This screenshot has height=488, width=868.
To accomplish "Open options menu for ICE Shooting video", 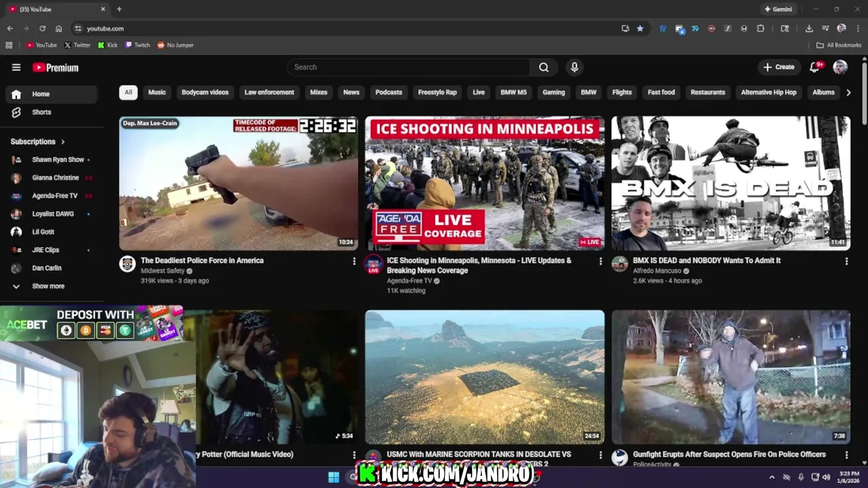I will [x=600, y=261].
